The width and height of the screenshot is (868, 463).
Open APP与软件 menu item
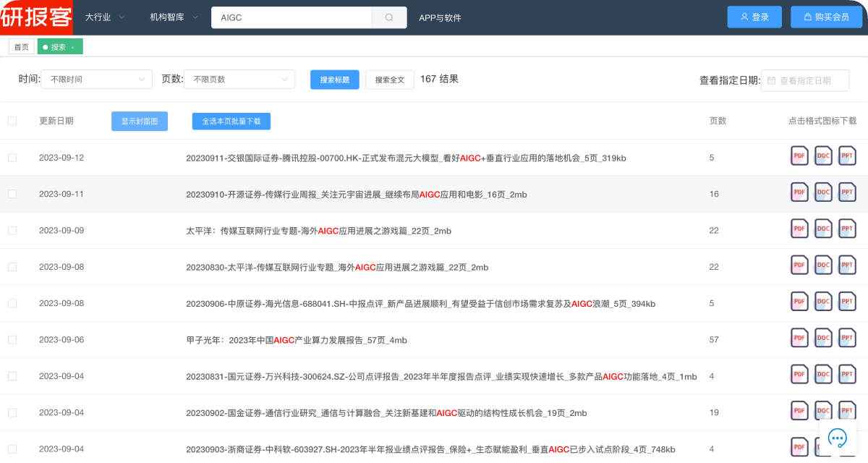(440, 17)
